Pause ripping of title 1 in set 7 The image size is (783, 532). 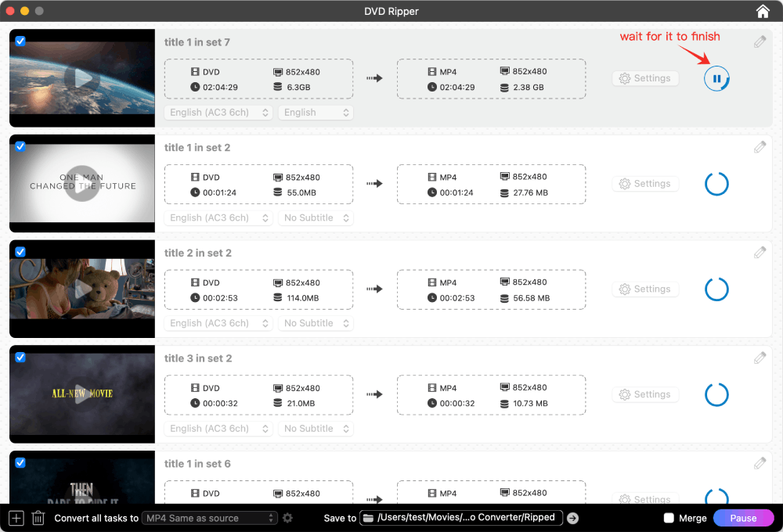(716, 78)
